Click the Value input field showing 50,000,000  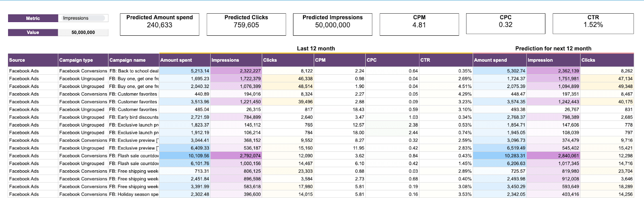tap(83, 33)
